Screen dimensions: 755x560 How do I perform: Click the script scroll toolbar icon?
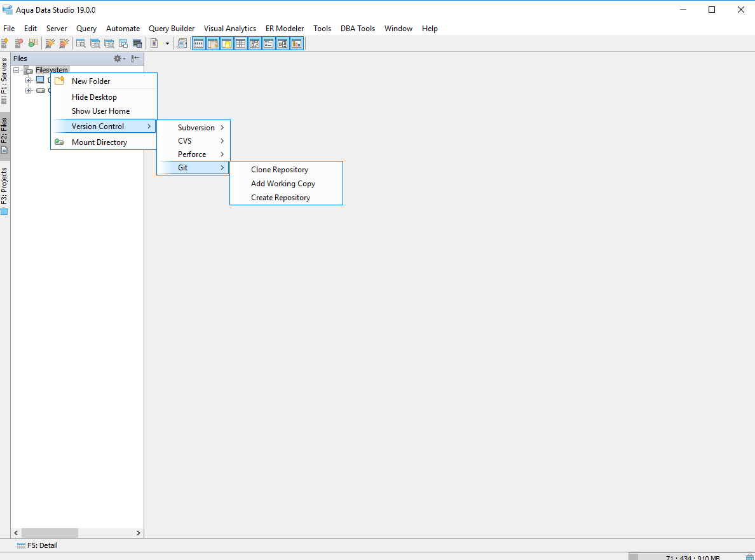182,43
